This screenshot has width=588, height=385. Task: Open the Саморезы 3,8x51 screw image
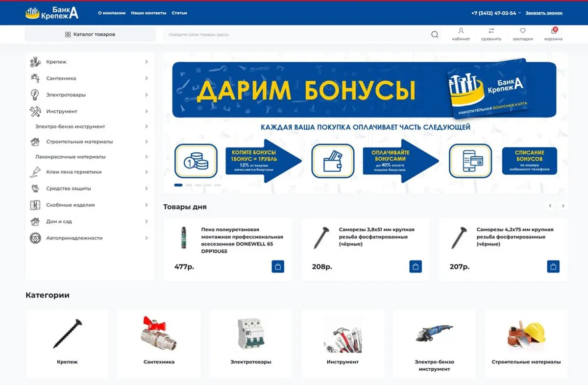click(x=321, y=238)
